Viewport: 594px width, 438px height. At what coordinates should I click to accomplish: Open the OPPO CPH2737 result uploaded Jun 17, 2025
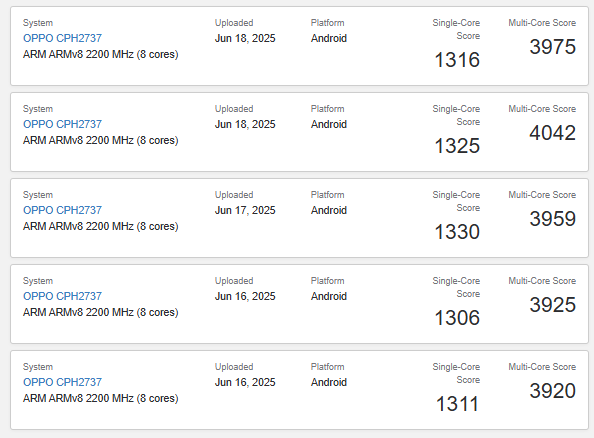pyautogui.click(x=63, y=210)
